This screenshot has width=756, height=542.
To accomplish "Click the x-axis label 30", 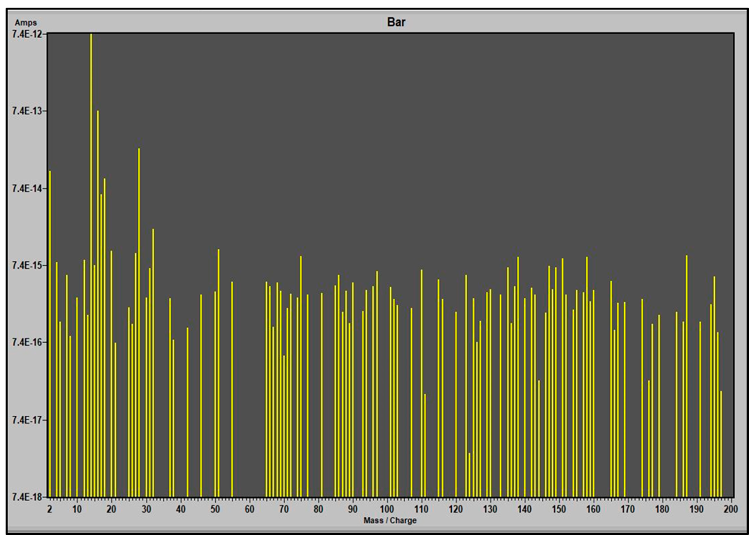I will [x=146, y=509].
